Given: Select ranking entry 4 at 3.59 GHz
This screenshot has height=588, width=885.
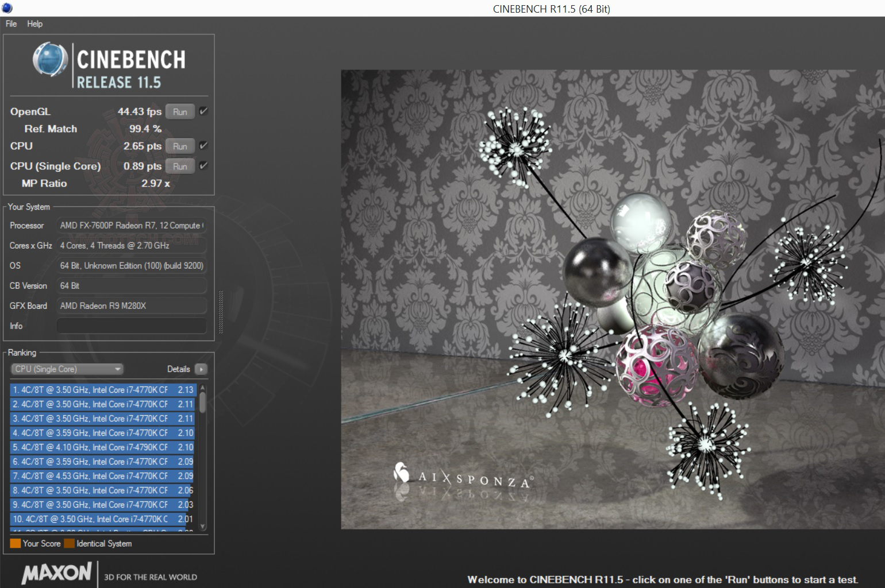Looking at the screenshot, I should click(103, 433).
